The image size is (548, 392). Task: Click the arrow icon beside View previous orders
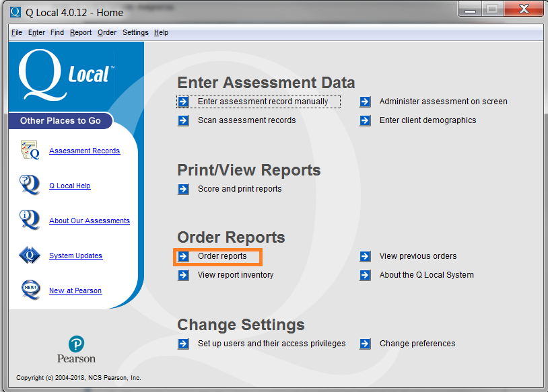coord(365,256)
